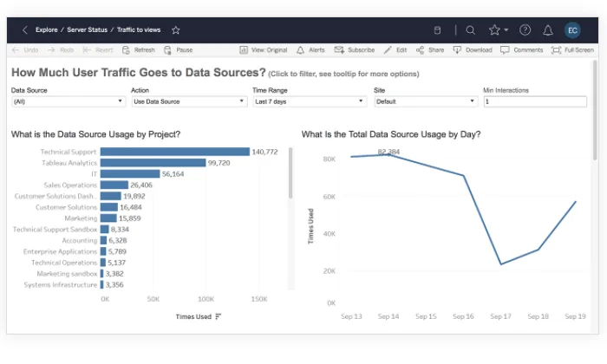
Task: Switch to Full Screen mode
Action: [x=572, y=50]
